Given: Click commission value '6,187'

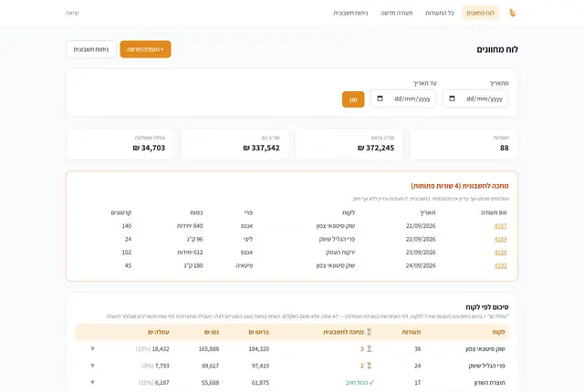Looking at the screenshot, I should (162, 382).
